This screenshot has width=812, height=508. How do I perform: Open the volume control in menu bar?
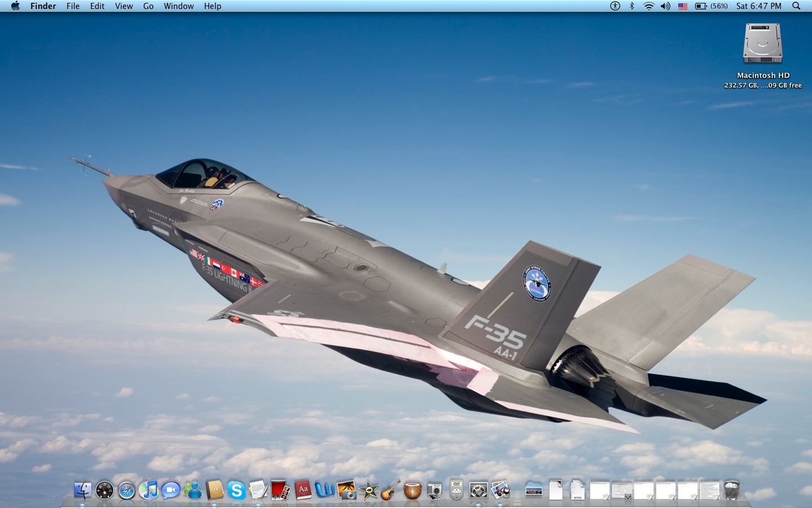(666, 6)
